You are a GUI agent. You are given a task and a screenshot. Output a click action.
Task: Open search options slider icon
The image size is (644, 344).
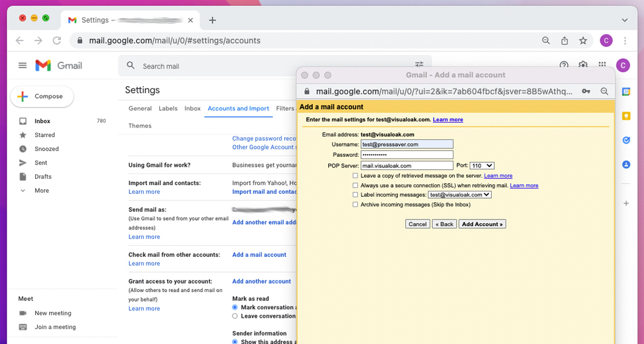tap(419, 64)
